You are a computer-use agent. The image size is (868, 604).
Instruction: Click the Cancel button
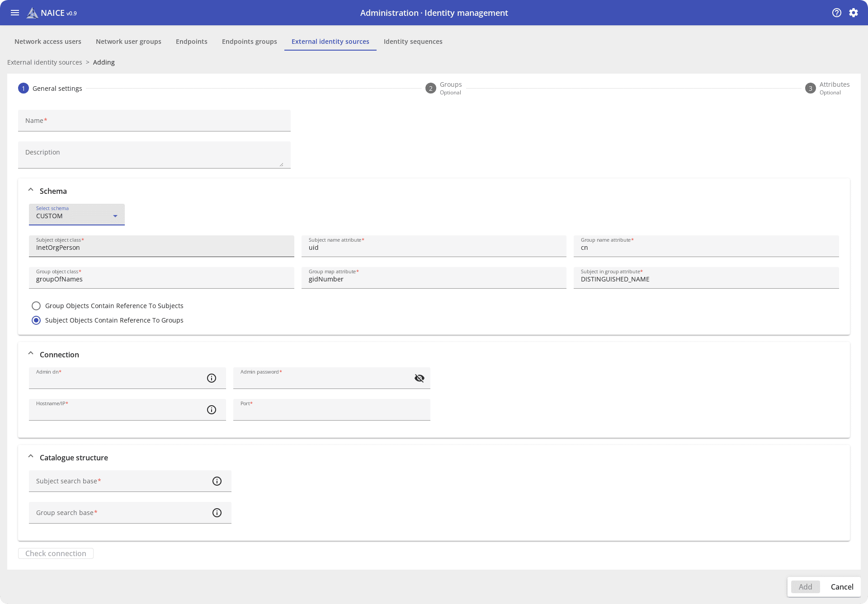[842, 587]
